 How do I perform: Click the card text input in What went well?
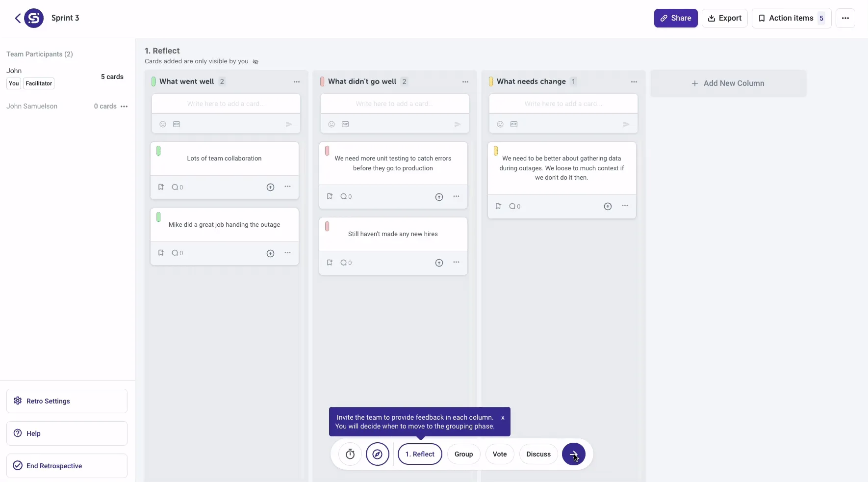(226, 104)
